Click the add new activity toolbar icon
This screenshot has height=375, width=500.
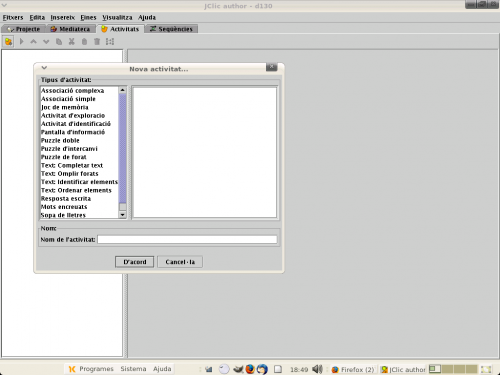coord(8,42)
